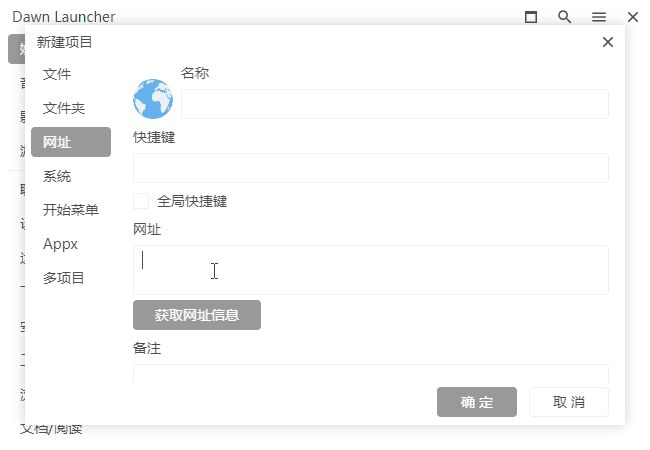Click the 获取网址信息 button

click(197, 315)
